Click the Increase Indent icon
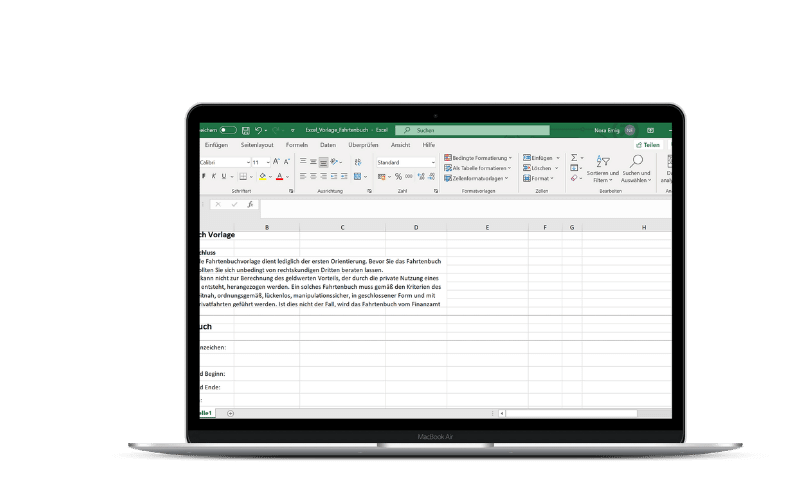The image size is (800, 490). [344, 176]
